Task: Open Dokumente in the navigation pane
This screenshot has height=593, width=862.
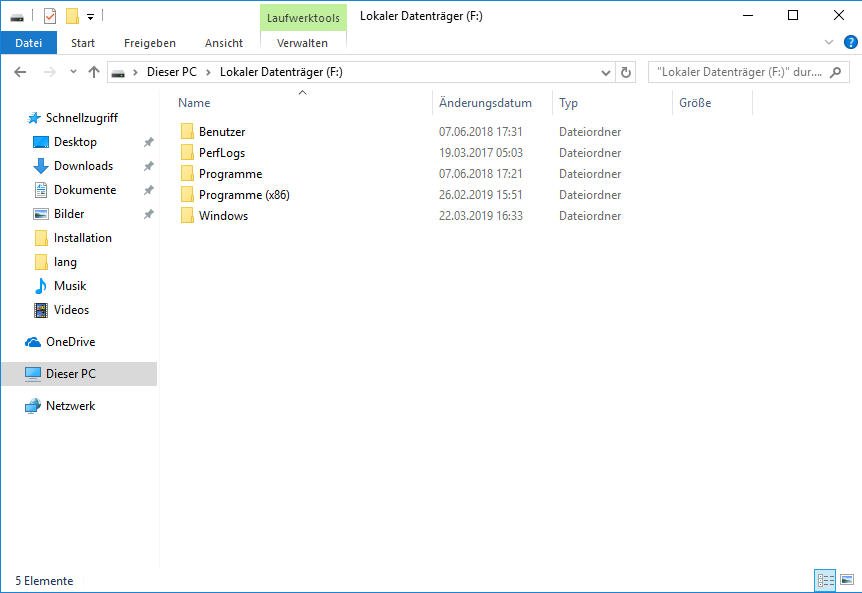Action: (85, 190)
